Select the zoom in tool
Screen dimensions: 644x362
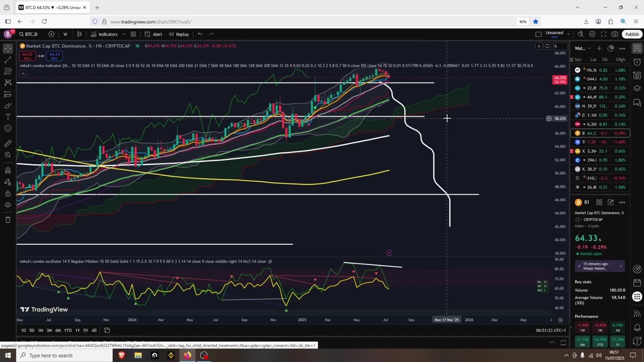pyautogui.click(x=8, y=155)
